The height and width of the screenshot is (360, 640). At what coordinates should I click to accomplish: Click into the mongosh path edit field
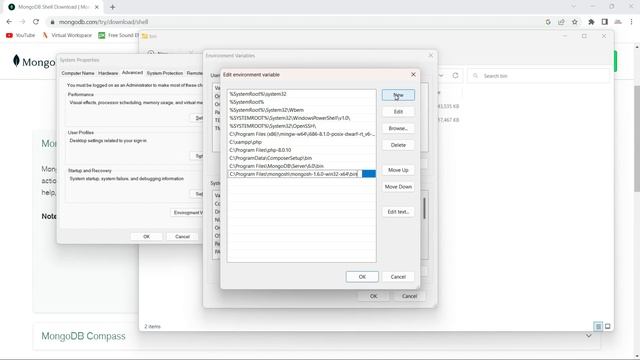tap(294, 174)
